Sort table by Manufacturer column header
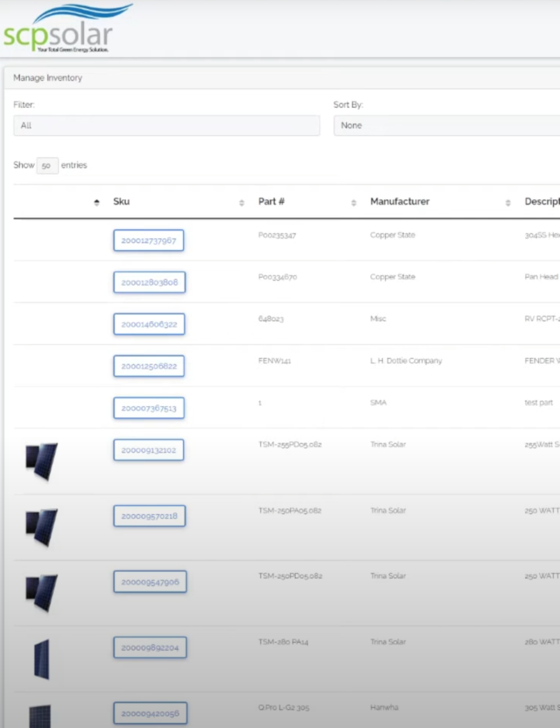The height and width of the screenshot is (728, 560). [x=400, y=202]
